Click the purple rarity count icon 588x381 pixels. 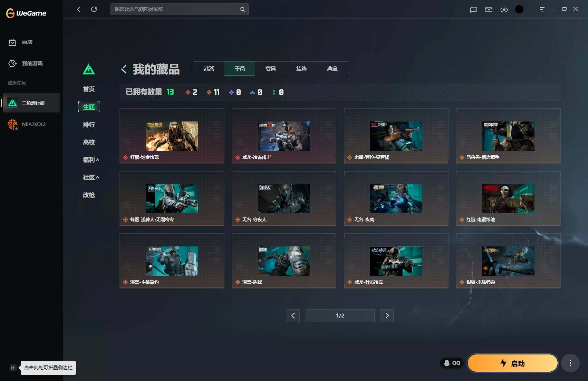pyautogui.click(x=231, y=92)
